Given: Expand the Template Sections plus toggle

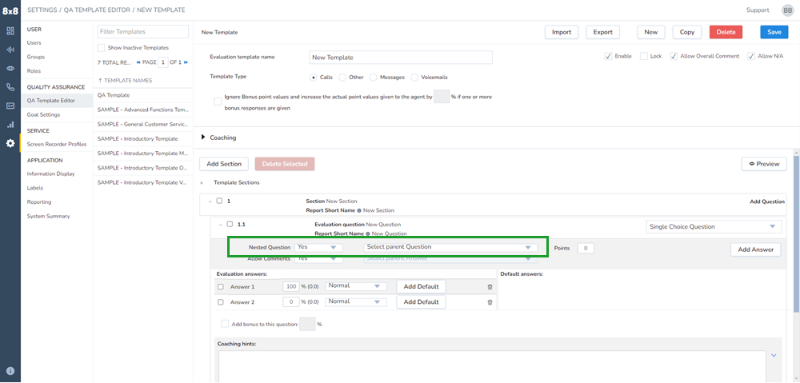Looking at the screenshot, I should coord(202,183).
